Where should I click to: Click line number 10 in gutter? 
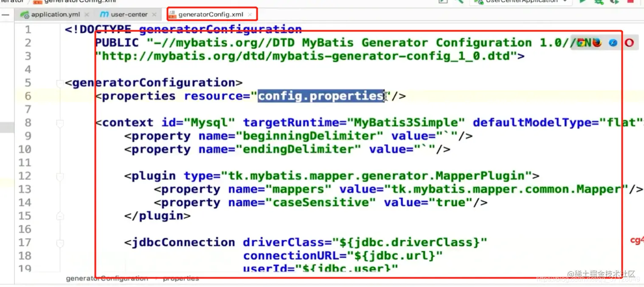coord(25,150)
